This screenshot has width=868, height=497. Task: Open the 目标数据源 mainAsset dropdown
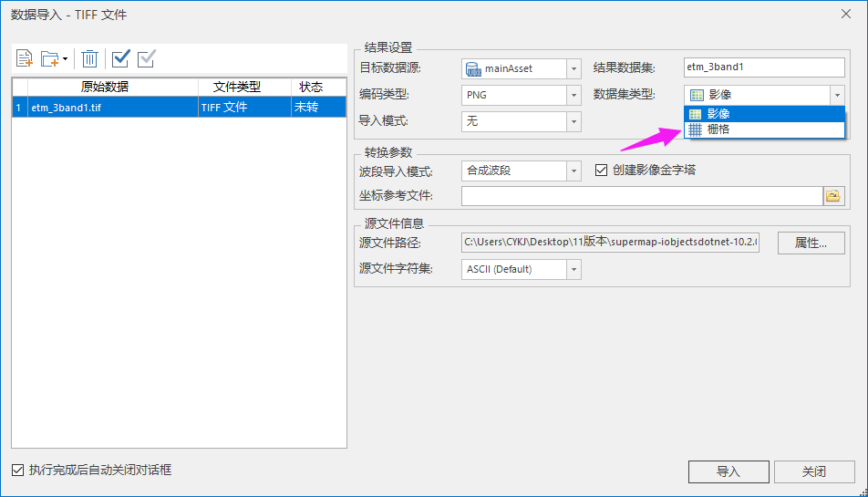[x=574, y=68]
